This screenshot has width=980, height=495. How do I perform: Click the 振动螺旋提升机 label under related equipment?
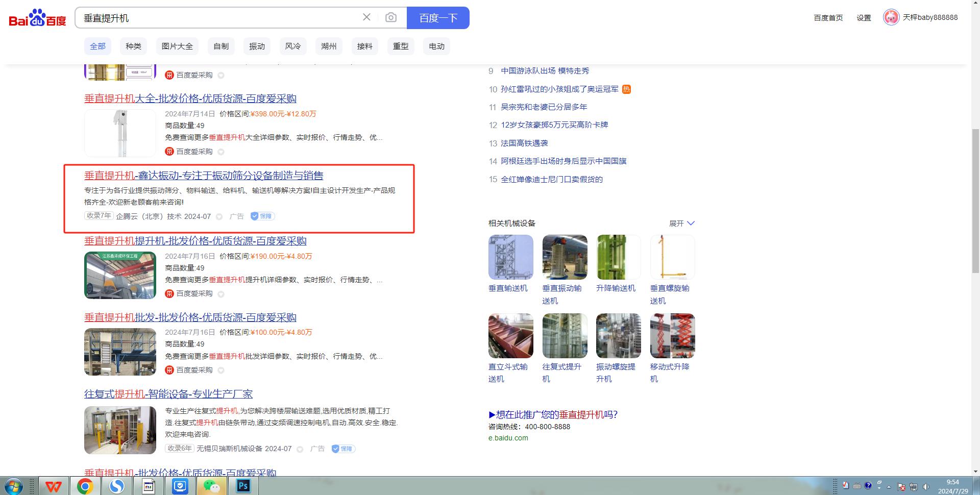tap(616, 373)
